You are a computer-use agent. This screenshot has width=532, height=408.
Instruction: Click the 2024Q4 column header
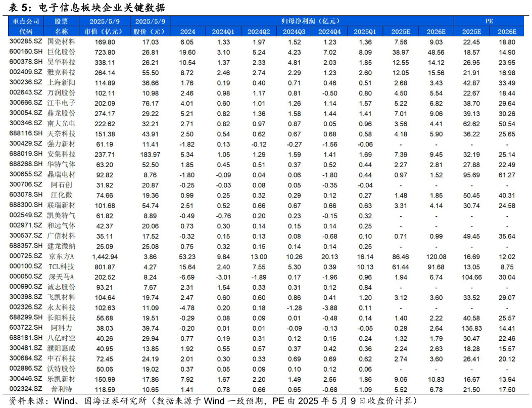tap(329, 32)
